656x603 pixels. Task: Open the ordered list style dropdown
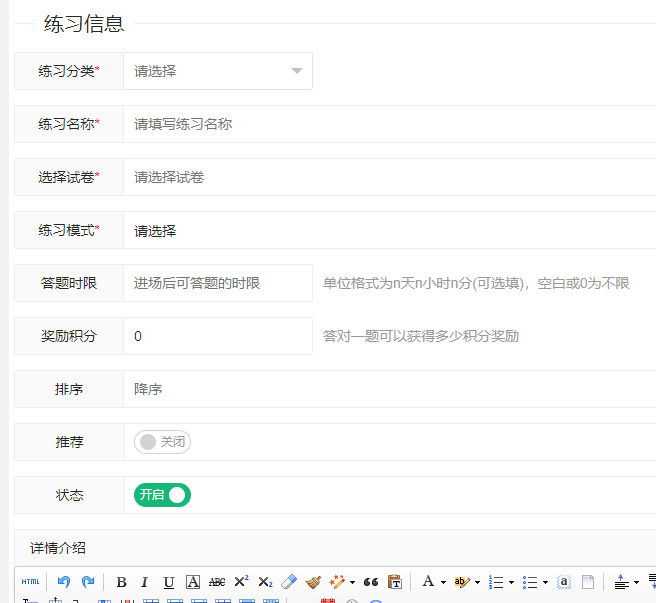[x=511, y=582]
